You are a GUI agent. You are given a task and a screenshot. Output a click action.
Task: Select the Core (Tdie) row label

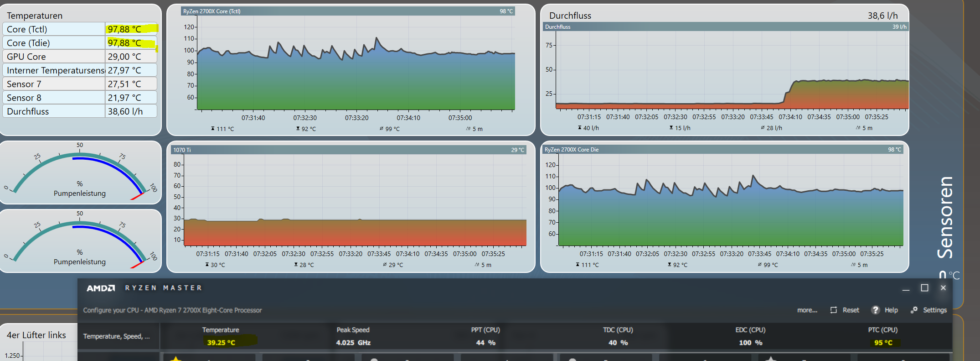[28, 43]
